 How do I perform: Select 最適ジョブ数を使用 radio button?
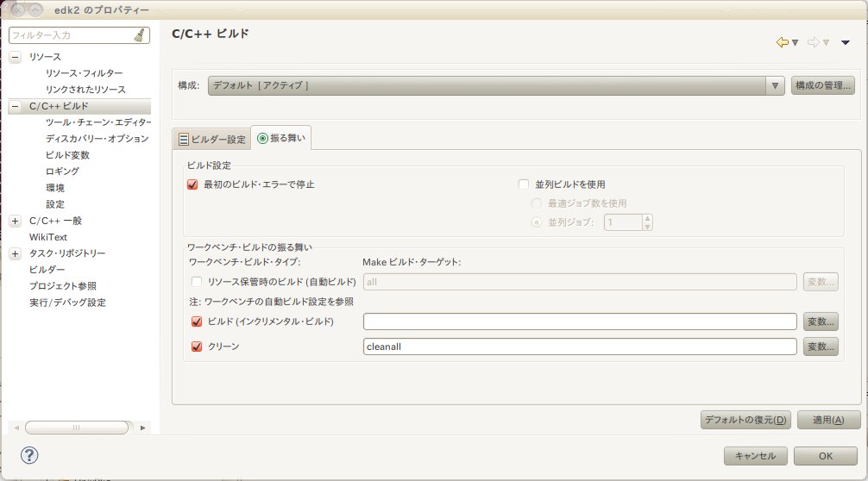tap(536, 203)
